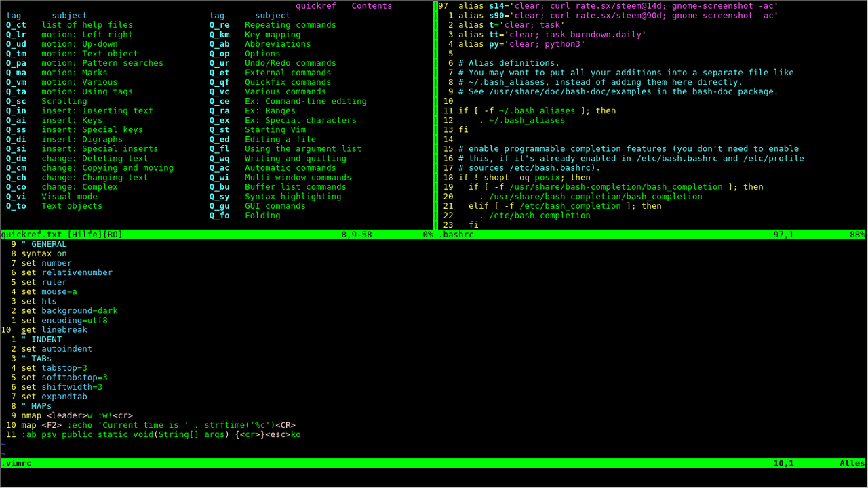The image size is (868, 488).
Task: Follow the Q_fo Folding tag
Action: coord(220,215)
